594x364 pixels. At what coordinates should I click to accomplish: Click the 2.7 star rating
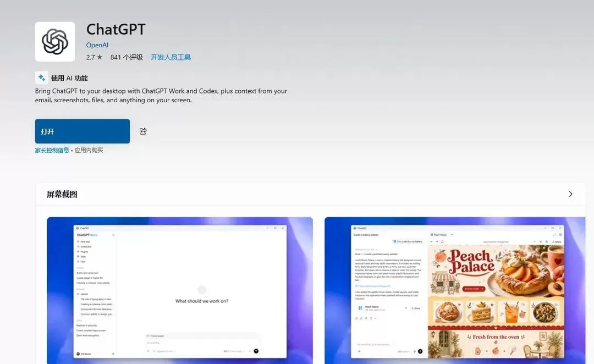94,57
